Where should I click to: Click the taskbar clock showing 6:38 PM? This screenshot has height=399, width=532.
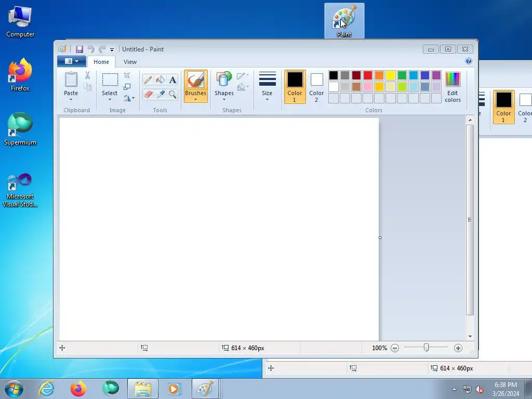pyautogui.click(x=506, y=389)
